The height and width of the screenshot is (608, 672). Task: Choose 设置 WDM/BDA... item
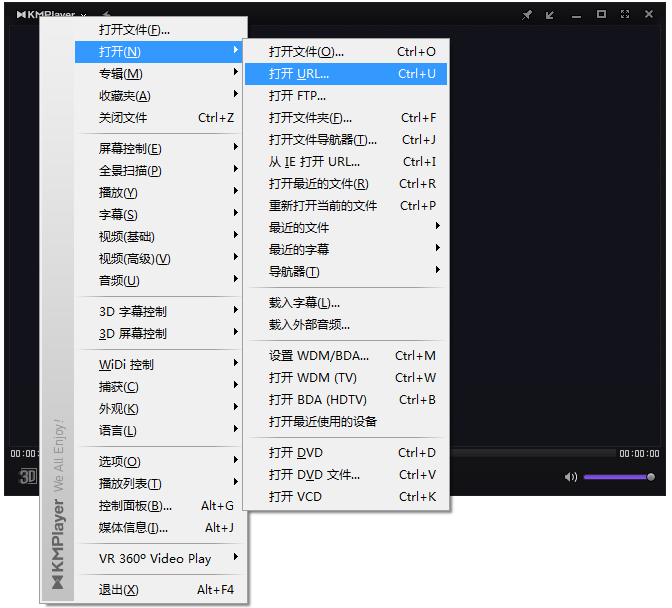[346, 356]
